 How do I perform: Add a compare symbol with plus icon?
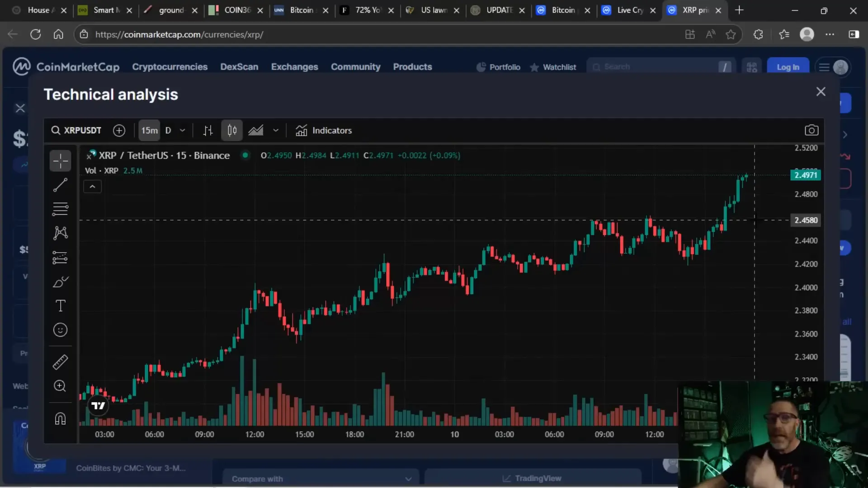pyautogui.click(x=119, y=131)
